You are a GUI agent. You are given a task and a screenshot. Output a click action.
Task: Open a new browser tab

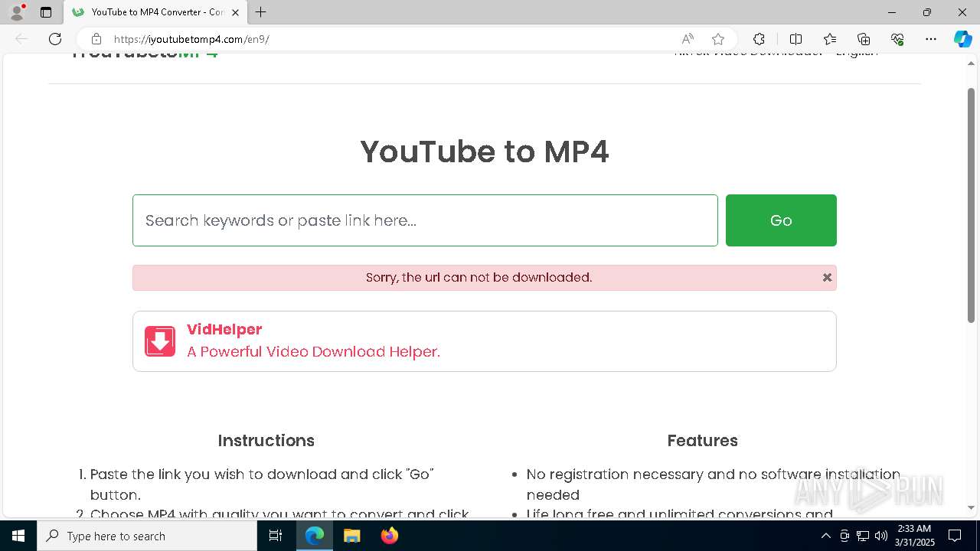pyautogui.click(x=261, y=12)
